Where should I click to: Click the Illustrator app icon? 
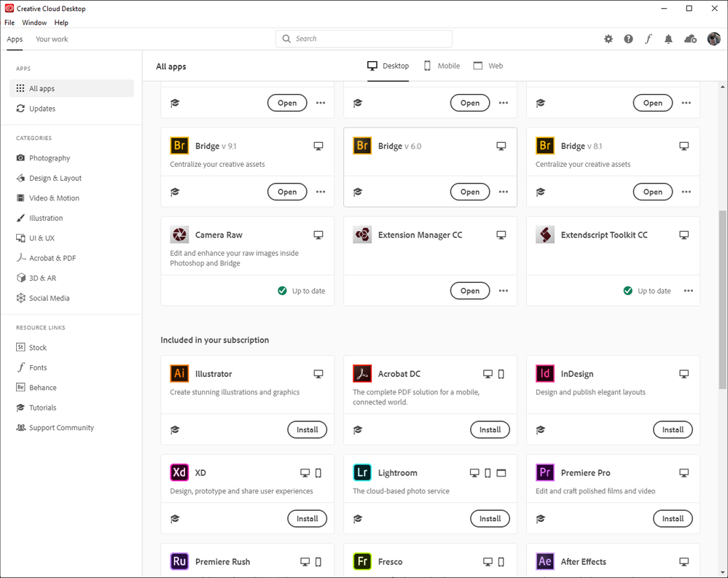click(179, 374)
